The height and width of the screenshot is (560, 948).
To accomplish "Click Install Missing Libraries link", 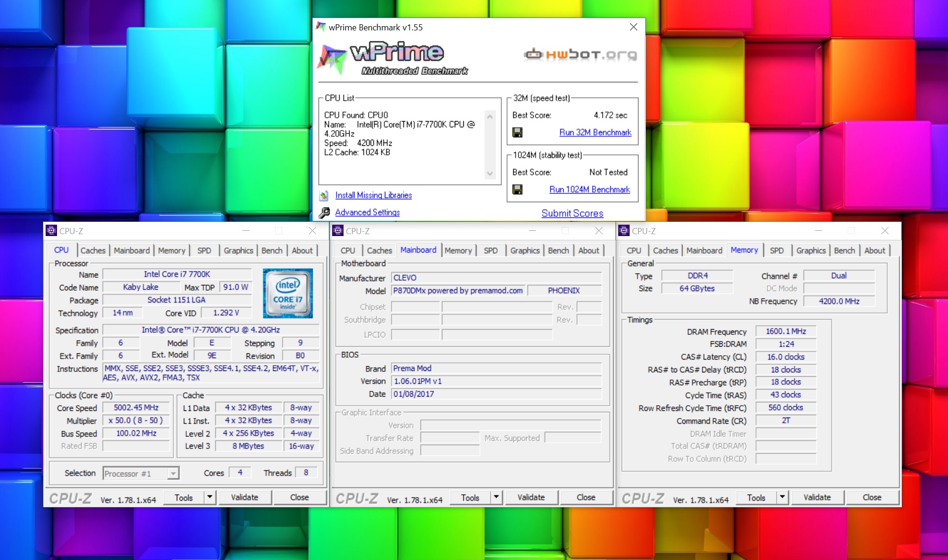I will tap(373, 195).
